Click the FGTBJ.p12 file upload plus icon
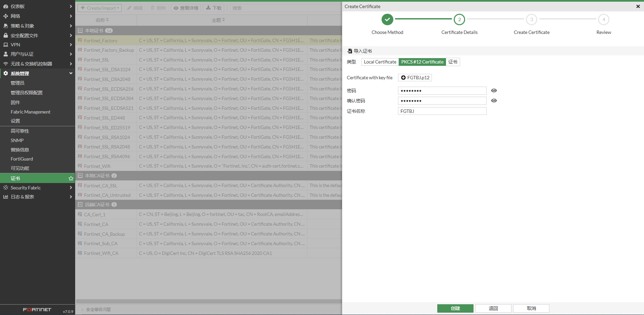The height and width of the screenshot is (315, 644). 403,78
